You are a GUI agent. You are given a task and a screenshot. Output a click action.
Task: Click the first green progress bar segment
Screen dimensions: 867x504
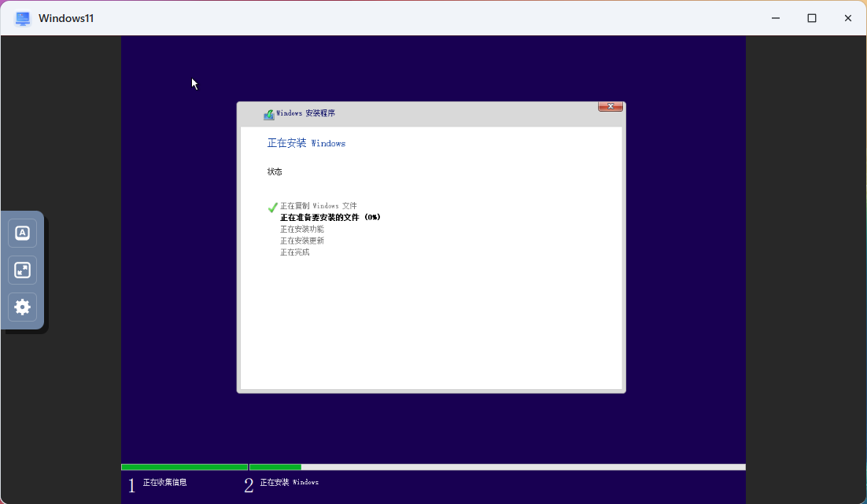tap(184, 467)
